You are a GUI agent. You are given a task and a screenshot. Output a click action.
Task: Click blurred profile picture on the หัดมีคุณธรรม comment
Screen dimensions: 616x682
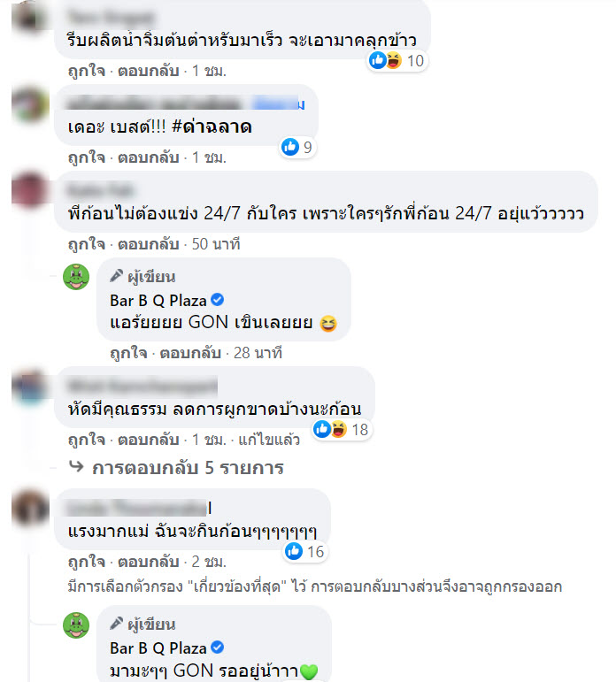(29, 387)
